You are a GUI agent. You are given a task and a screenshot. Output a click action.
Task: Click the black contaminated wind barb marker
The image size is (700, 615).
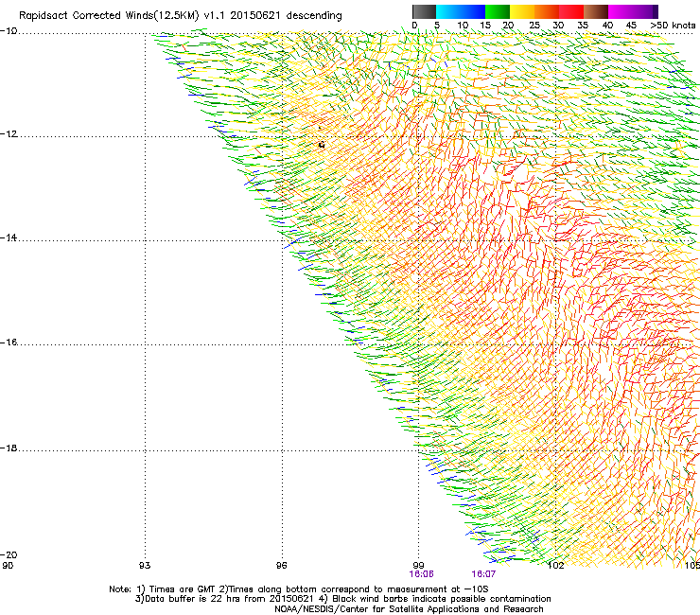[322, 145]
